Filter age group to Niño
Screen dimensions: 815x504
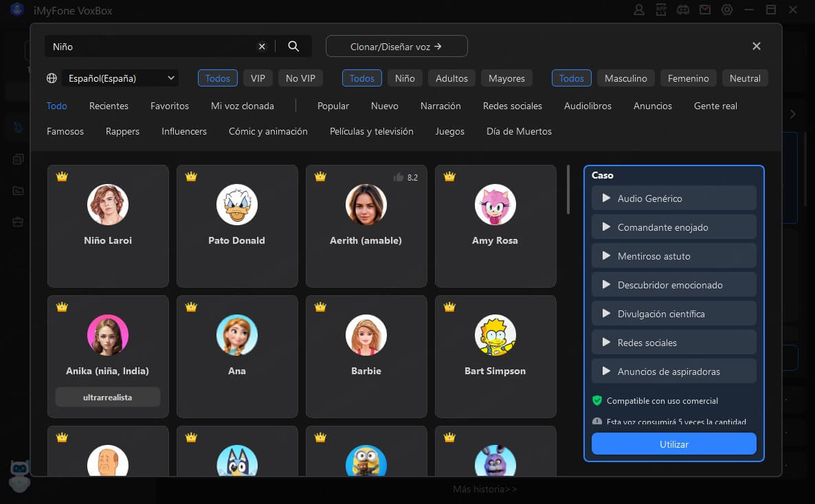tap(404, 78)
